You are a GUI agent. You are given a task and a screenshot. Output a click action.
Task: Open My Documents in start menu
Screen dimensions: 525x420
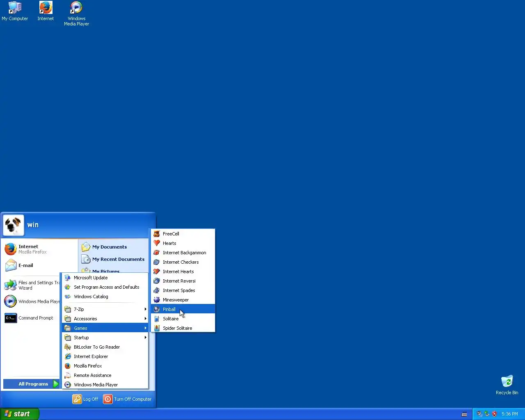(x=113, y=247)
